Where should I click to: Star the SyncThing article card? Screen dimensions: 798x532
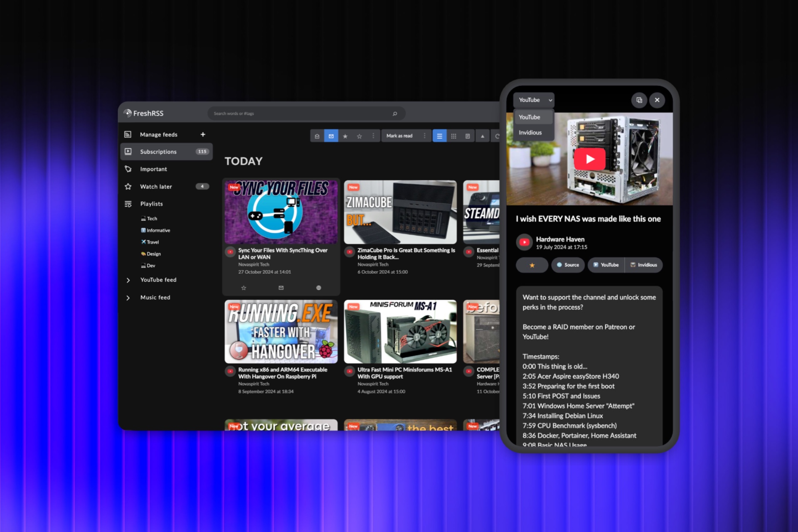point(244,287)
